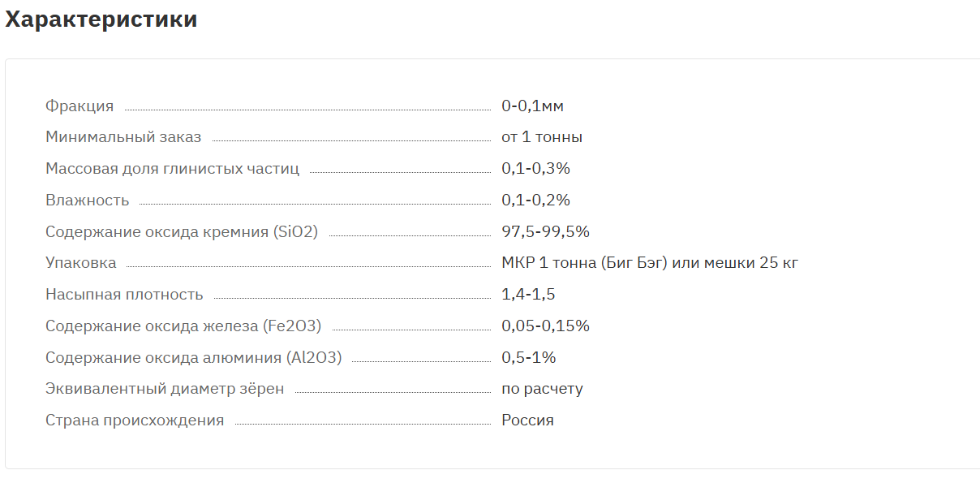Select the Насыпная плотность label
The height and width of the screenshot is (496, 980).
click(x=124, y=295)
